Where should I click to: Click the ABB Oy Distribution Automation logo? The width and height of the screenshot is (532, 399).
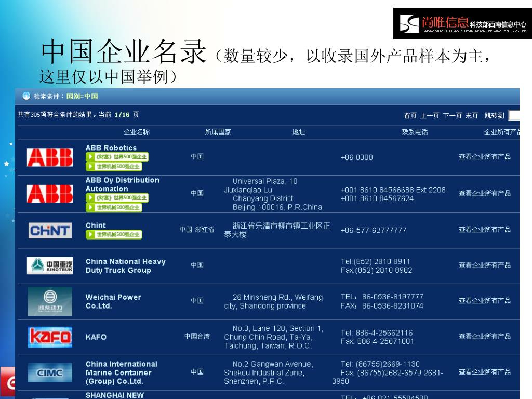[50, 193]
